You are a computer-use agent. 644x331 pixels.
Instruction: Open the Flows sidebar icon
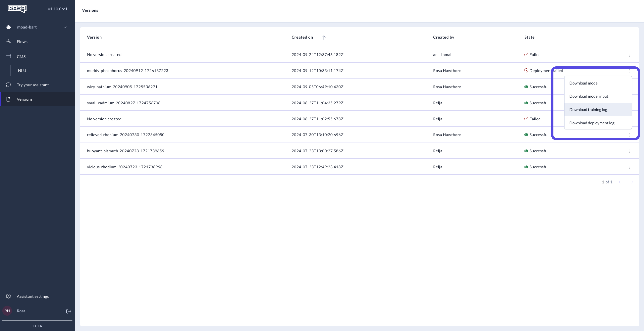9,41
